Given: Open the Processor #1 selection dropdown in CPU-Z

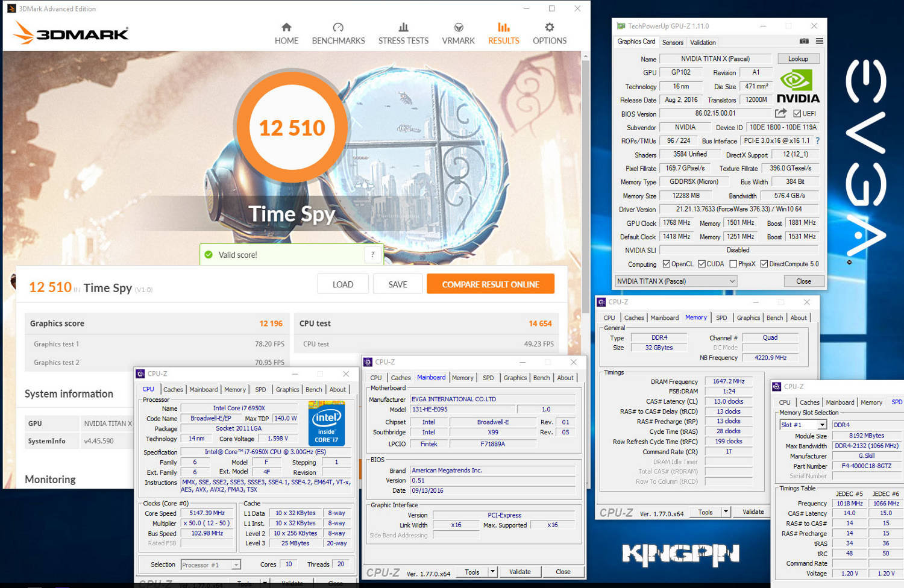Looking at the screenshot, I should click(211, 565).
